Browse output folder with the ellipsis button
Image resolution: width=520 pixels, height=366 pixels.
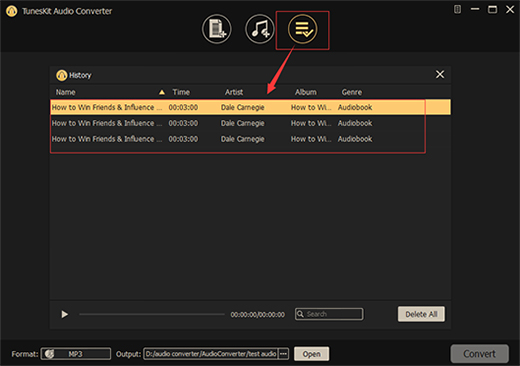click(x=284, y=354)
